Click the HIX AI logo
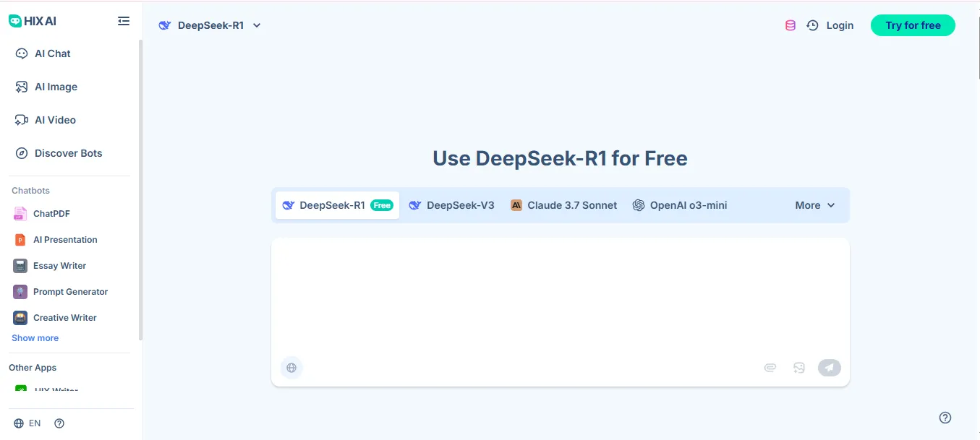Screen dimensions: 980x440 coord(33,21)
